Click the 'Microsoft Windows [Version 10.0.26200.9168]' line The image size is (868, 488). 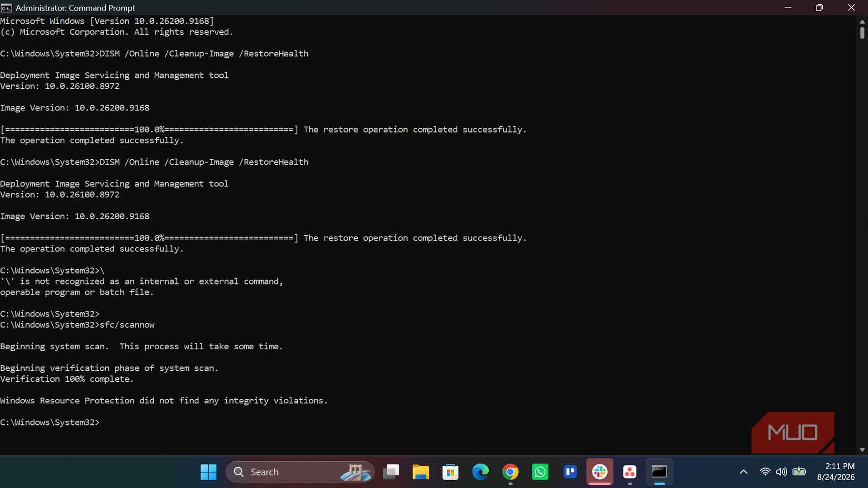point(107,21)
